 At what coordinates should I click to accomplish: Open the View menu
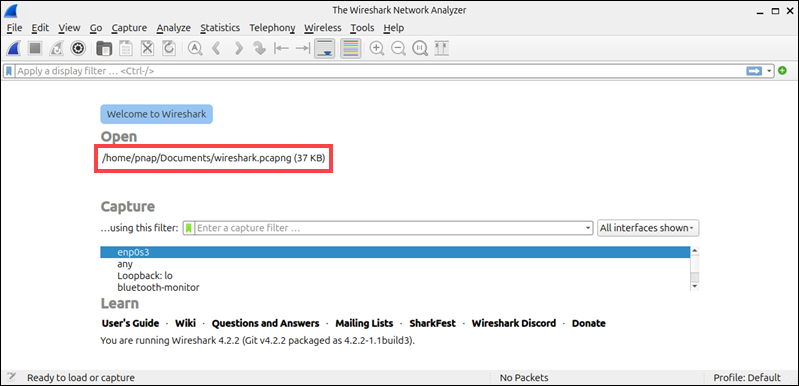coord(69,27)
